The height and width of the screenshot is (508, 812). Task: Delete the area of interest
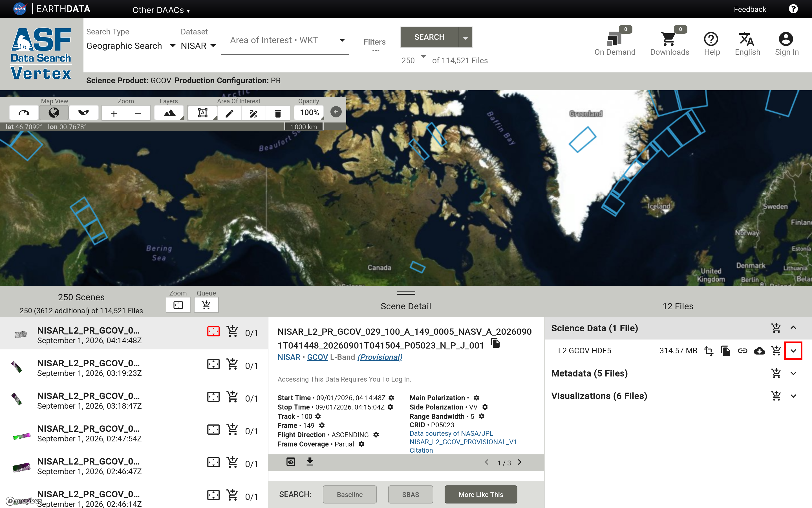tap(278, 113)
